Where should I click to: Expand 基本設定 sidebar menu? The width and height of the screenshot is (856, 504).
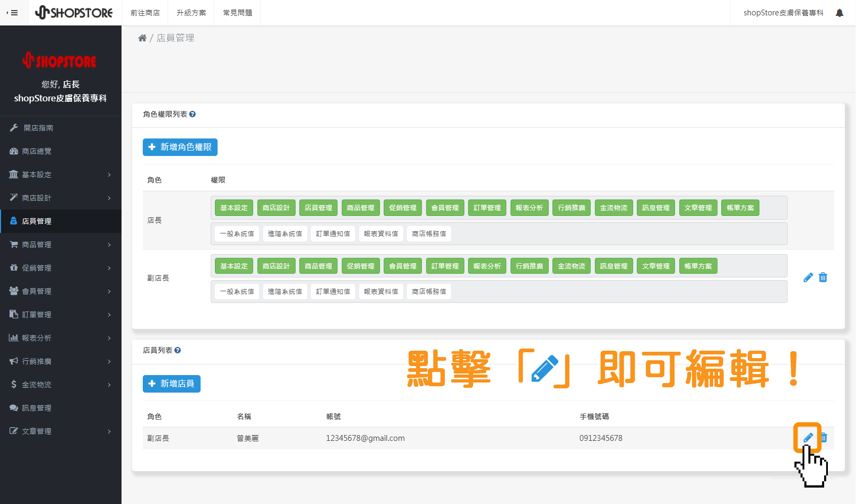[x=60, y=175]
